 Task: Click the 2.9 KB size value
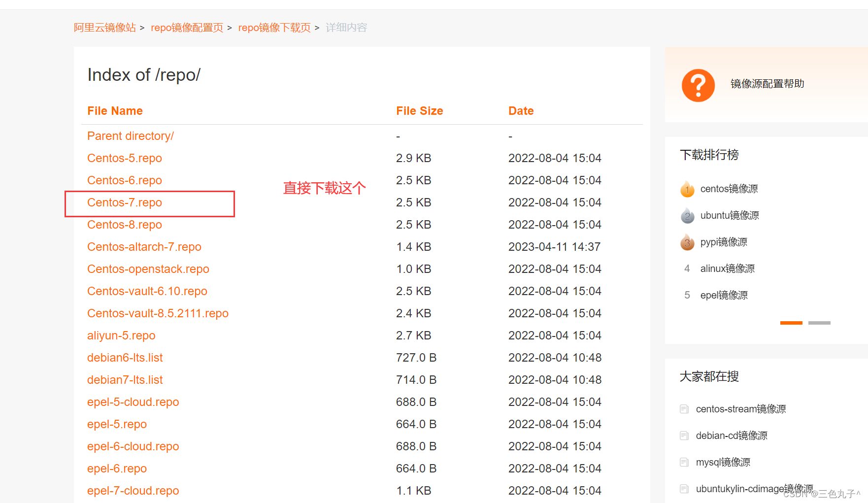point(414,158)
